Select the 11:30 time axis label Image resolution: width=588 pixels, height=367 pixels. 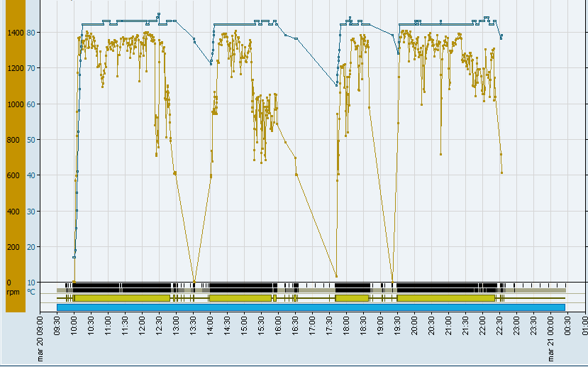point(126,326)
